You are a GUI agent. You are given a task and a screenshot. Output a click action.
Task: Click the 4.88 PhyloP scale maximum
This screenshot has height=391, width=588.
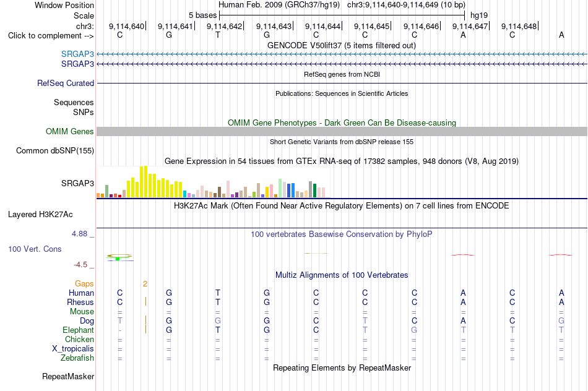point(79,234)
